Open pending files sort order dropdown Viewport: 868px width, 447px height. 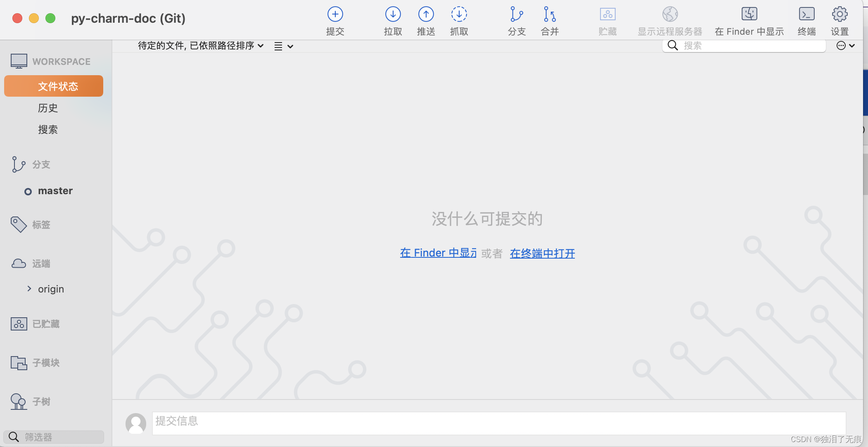201,46
